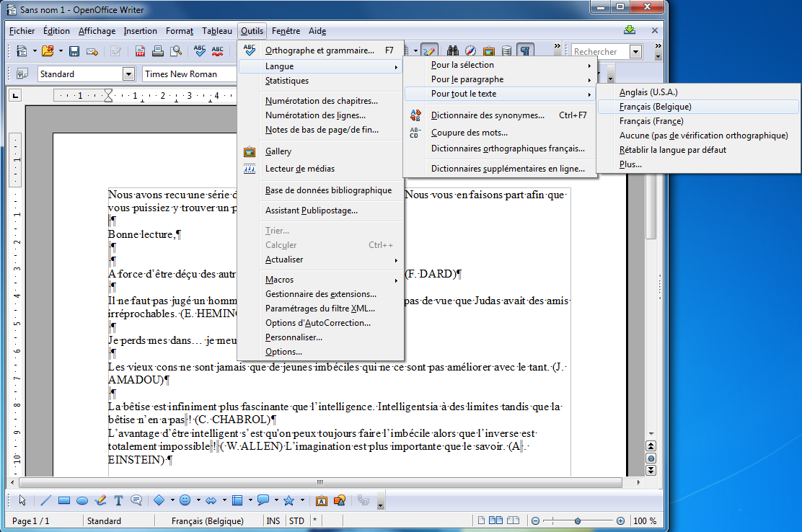This screenshot has width=802, height=532.
Task: Expand the Symbol Shapes smiley dropdown arrow
Action: (198, 500)
